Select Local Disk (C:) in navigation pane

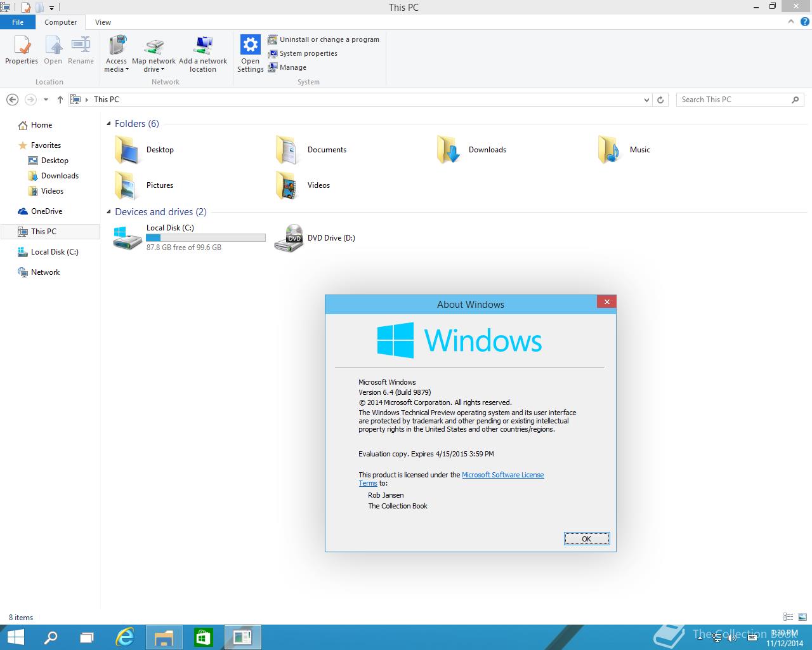click(x=48, y=252)
